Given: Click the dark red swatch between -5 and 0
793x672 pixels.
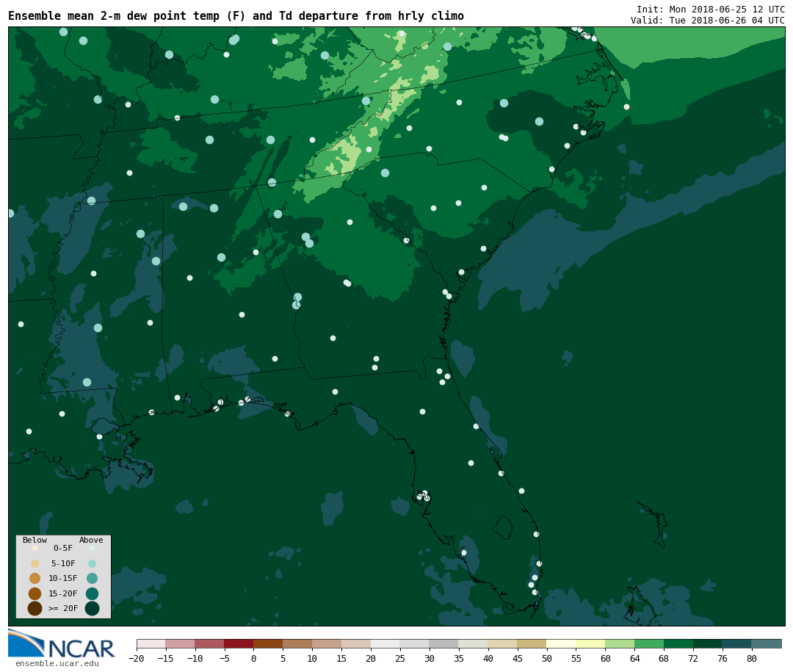Looking at the screenshot, I should (x=239, y=644).
